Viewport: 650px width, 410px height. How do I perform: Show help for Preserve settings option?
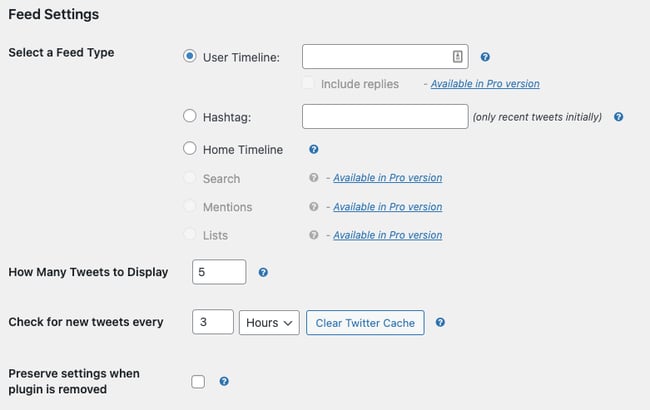point(224,381)
